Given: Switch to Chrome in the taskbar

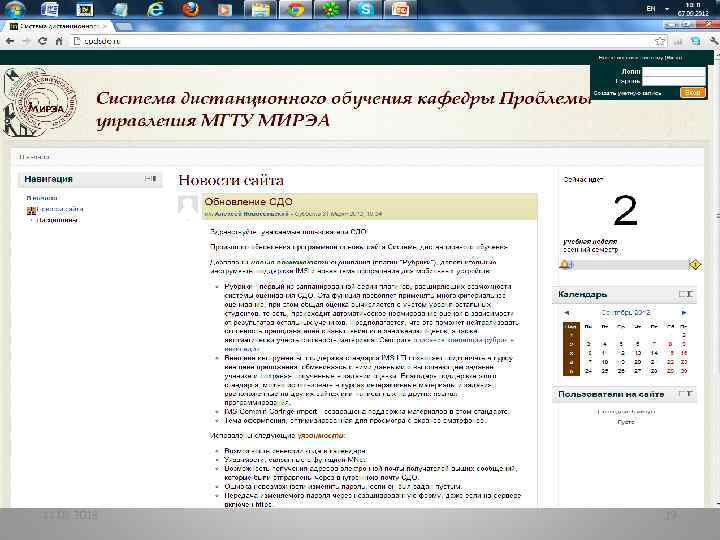Looking at the screenshot, I should click(295, 9).
